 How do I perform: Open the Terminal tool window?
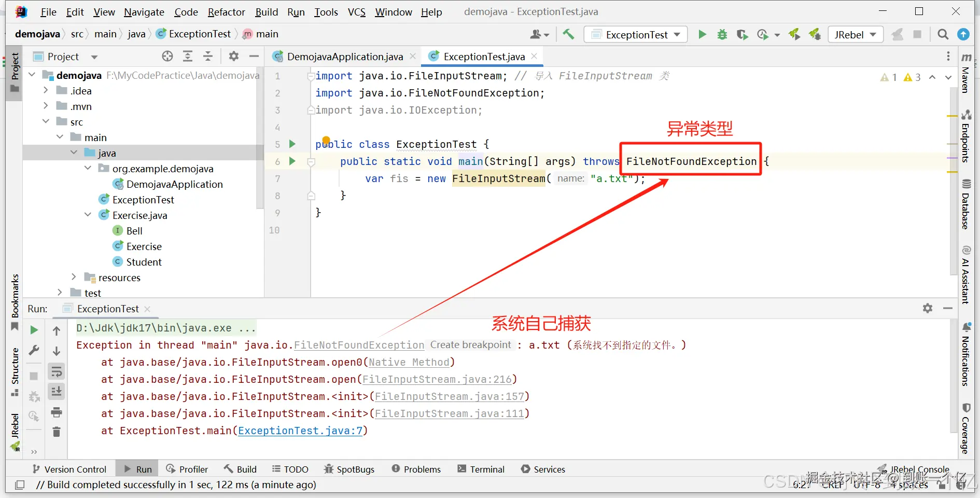(x=481, y=469)
